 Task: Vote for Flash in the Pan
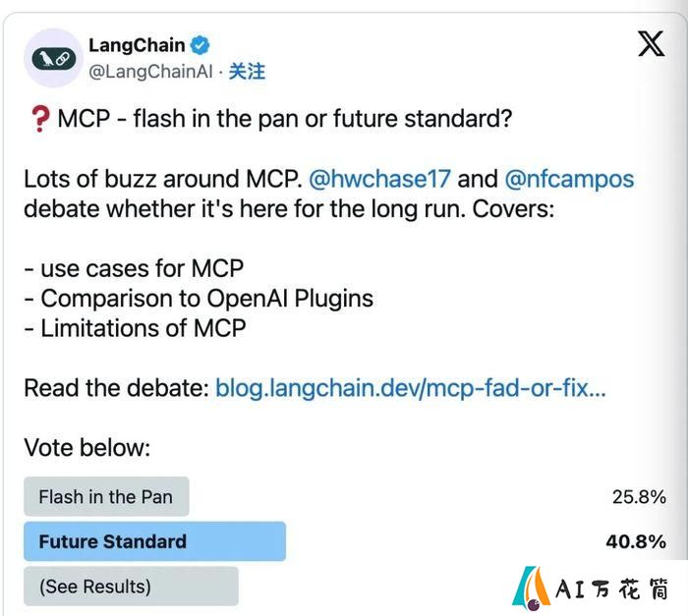[106, 497]
